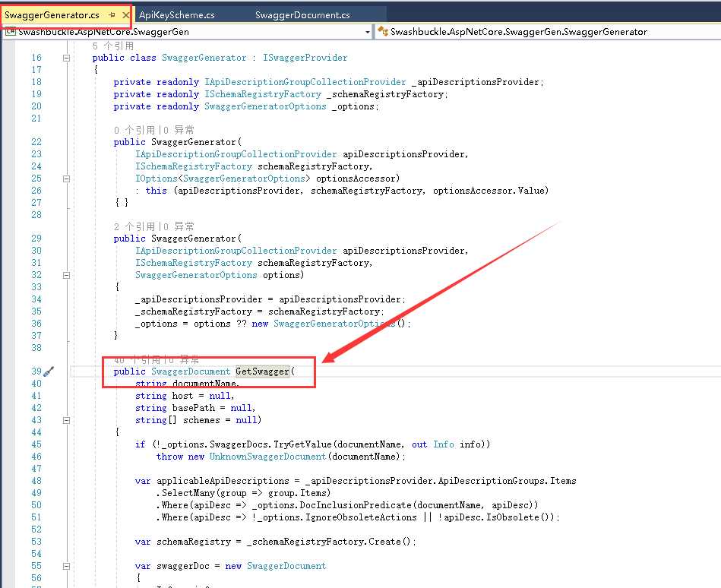The height and width of the screenshot is (588, 721).
Task: Collapse the GetSwagger method at line 43
Action: point(66,420)
